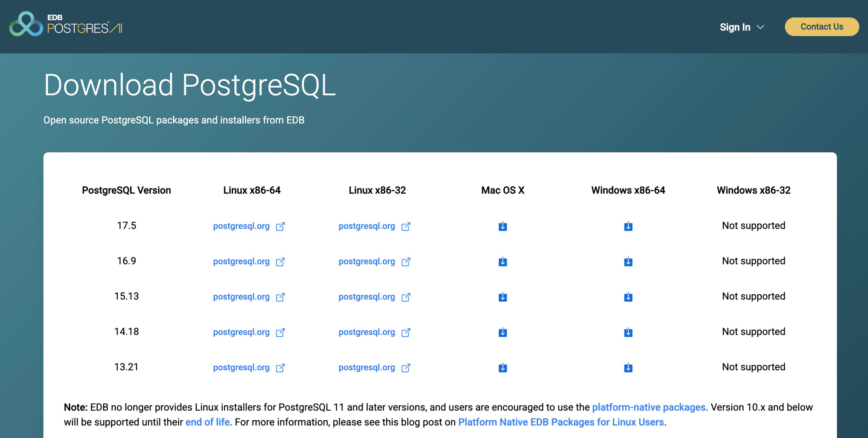868x438 pixels.
Task: Select version number 13.21 cell
Action: (126, 367)
